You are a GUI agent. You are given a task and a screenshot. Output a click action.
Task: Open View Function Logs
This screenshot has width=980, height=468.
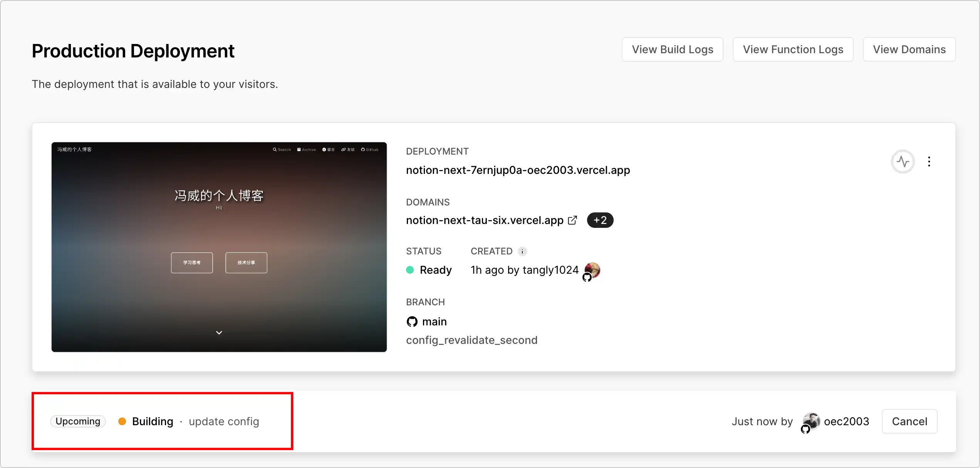click(793, 49)
